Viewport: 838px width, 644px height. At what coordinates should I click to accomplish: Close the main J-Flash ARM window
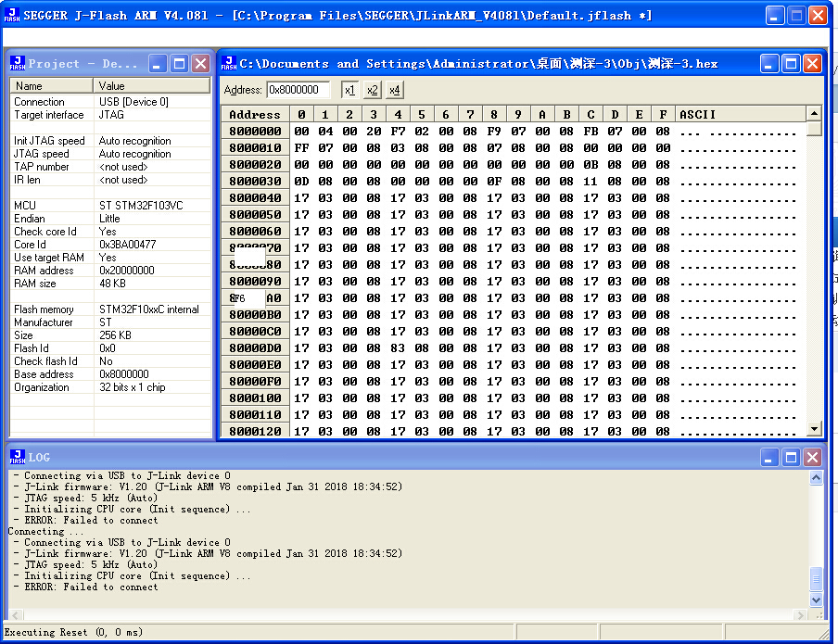pos(819,15)
